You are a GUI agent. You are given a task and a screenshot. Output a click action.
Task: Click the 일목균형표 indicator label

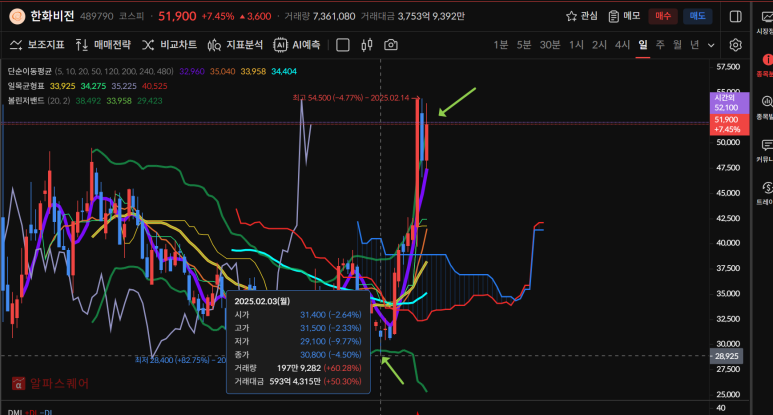click(26, 86)
